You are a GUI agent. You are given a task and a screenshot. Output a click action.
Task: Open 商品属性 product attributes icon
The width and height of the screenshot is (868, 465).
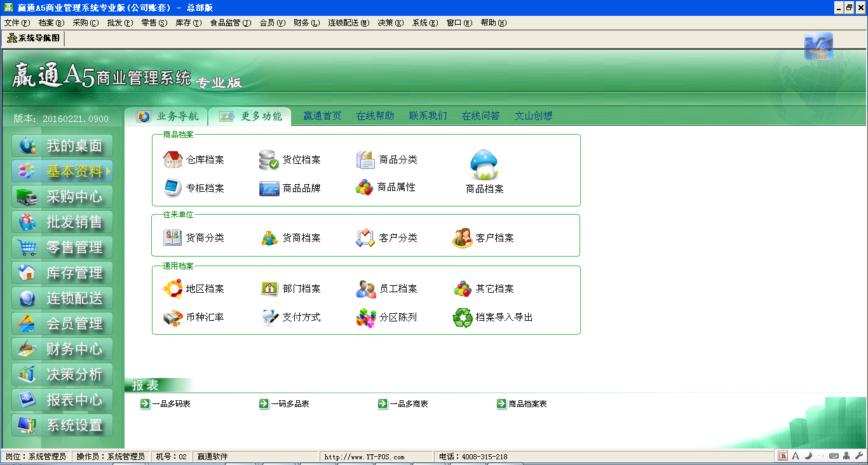[365, 187]
